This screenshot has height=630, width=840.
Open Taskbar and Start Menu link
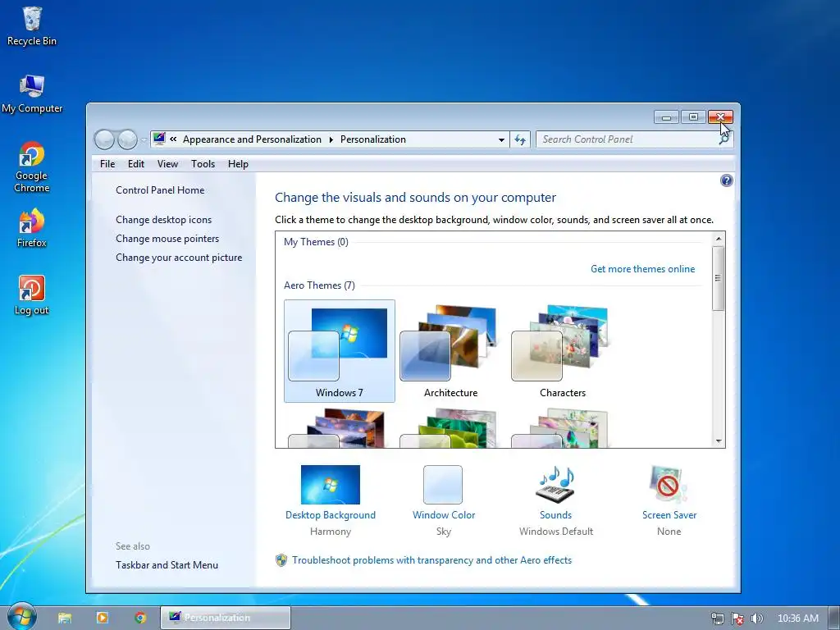pos(167,565)
